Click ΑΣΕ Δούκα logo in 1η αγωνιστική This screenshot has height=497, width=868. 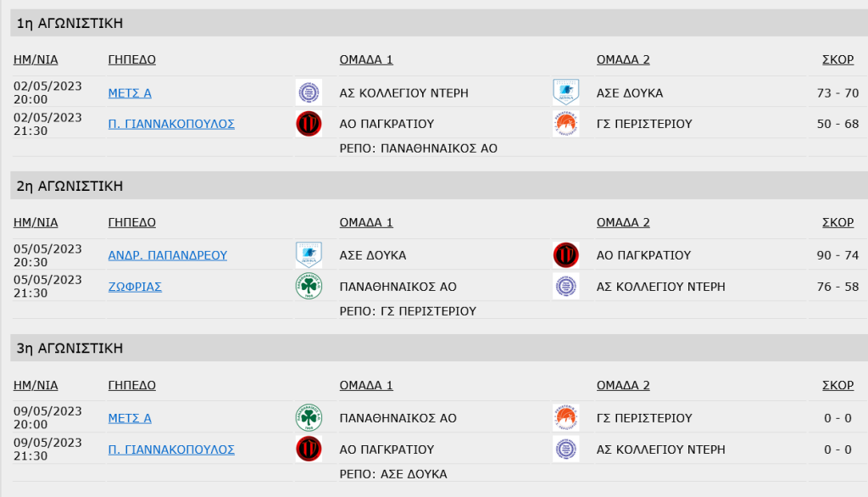click(x=565, y=92)
